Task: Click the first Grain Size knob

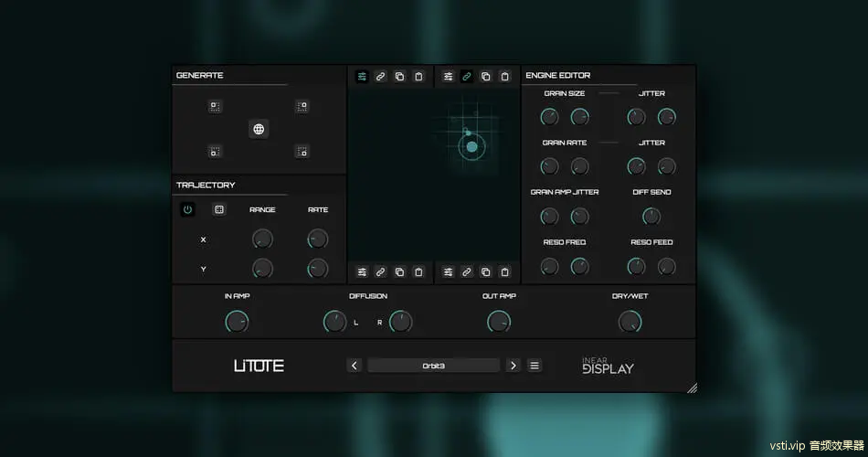Action: [x=549, y=117]
